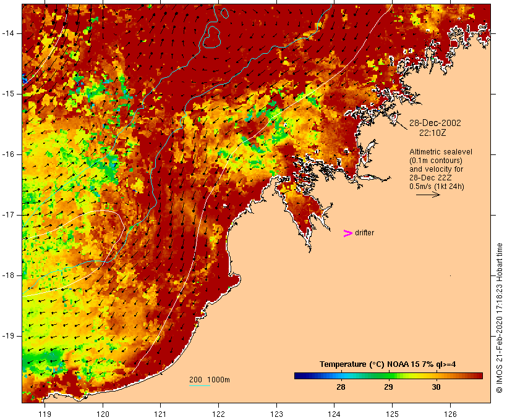Click the '28-Dec-2002' date text
The height and width of the screenshot is (420, 507).
435,123
